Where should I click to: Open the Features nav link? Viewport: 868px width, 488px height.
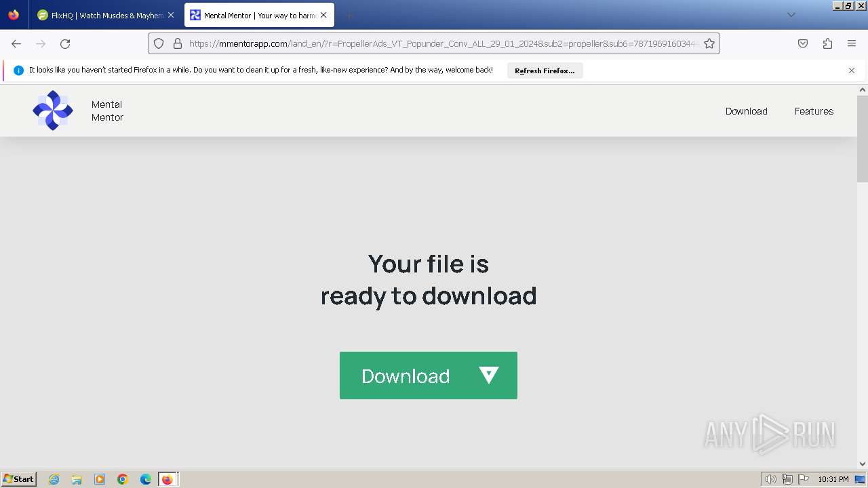pos(814,111)
